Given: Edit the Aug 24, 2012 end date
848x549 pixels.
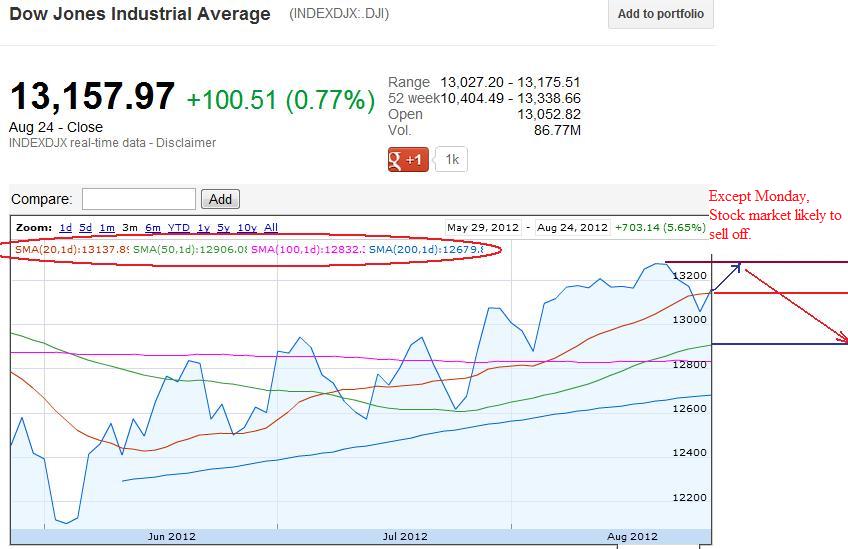Looking at the screenshot, I should point(572,228).
